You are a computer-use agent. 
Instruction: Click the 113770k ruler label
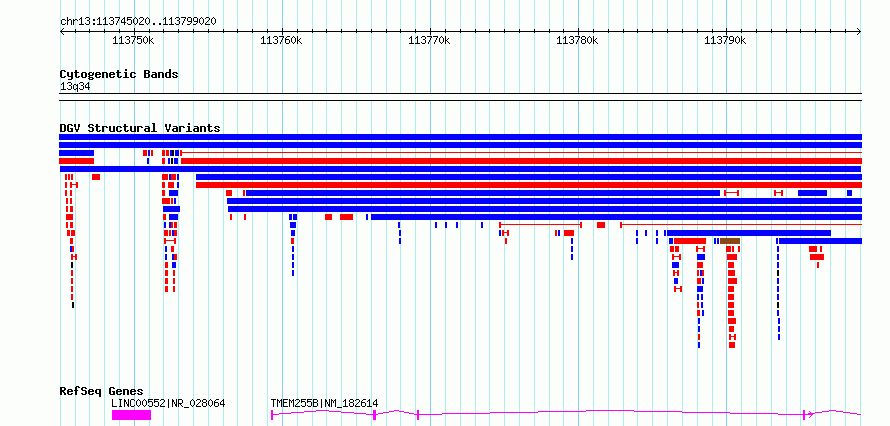click(430, 40)
